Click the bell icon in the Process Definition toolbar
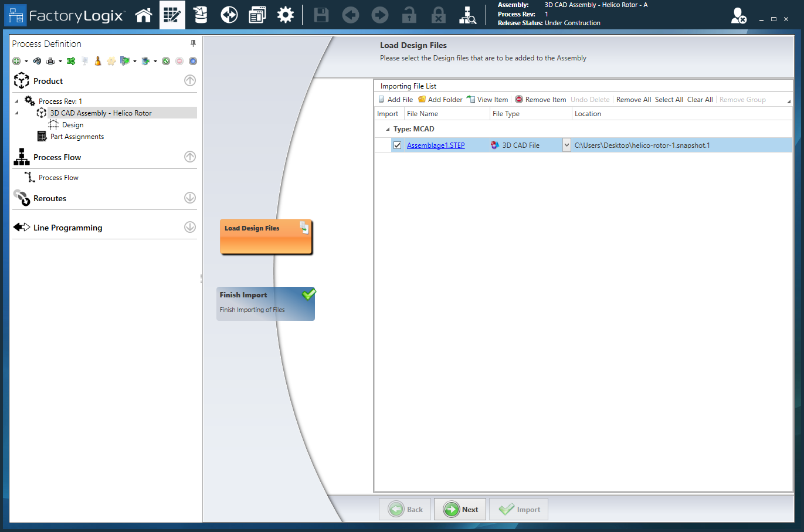The width and height of the screenshot is (804, 532). click(97, 60)
